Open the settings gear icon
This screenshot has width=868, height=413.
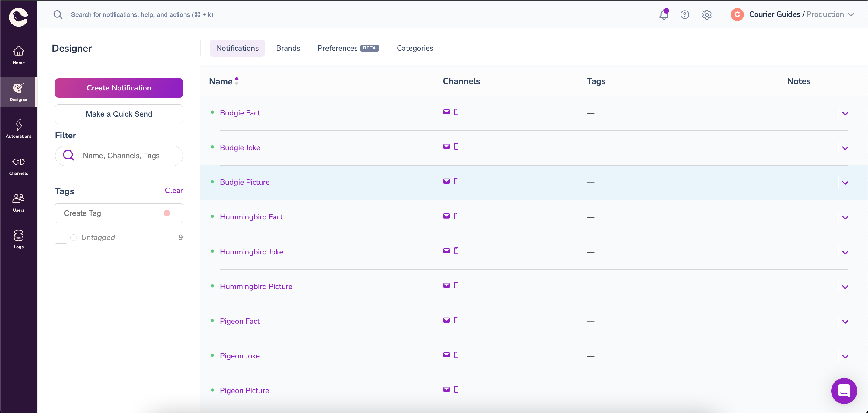(x=706, y=14)
